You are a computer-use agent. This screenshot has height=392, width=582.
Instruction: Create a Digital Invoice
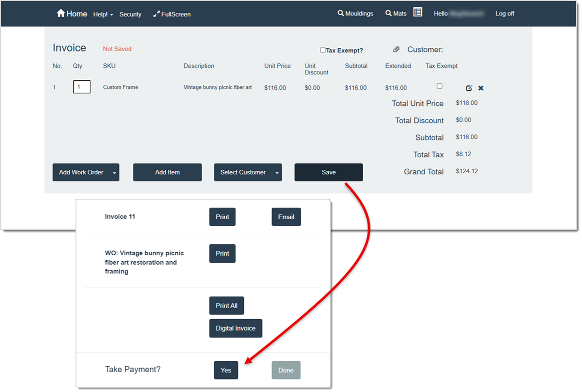coord(235,328)
